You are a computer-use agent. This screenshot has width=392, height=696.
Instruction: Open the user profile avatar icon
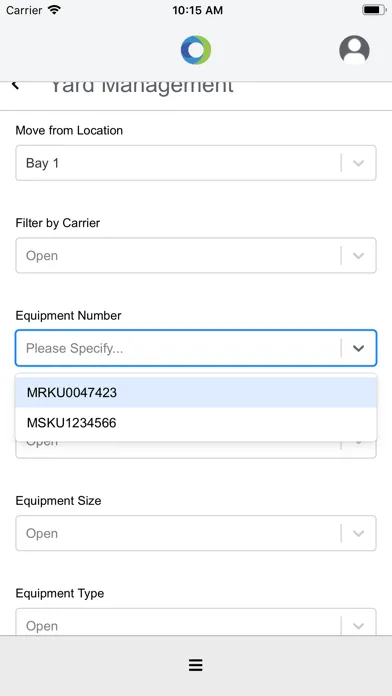pyautogui.click(x=354, y=50)
